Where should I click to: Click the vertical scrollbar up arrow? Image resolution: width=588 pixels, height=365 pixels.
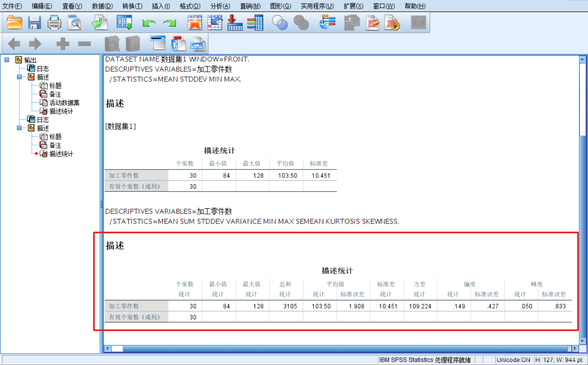click(583, 59)
